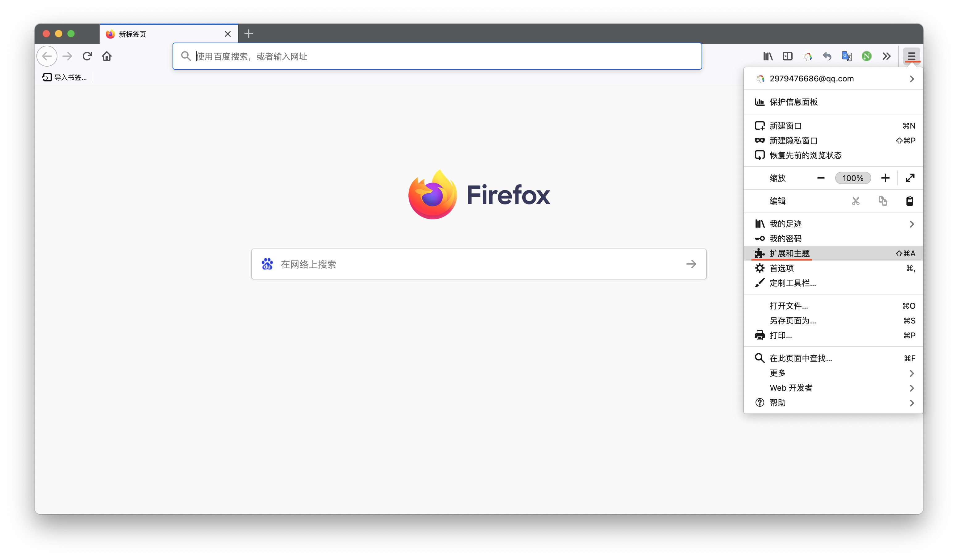Reload the current page
This screenshot has width=958, height=560.
pyautogui.click(x=87, y=56)
